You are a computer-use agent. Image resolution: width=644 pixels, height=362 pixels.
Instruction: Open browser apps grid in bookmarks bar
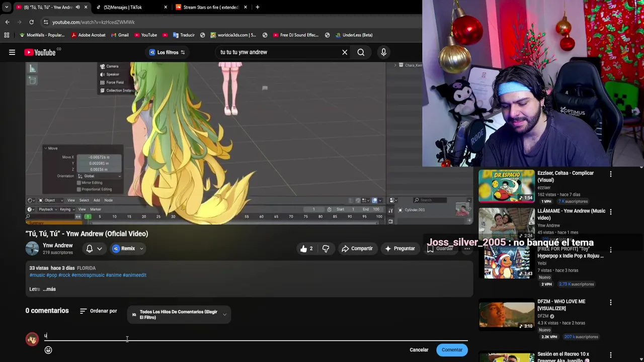pyautogui.click(x=7, y=35)
